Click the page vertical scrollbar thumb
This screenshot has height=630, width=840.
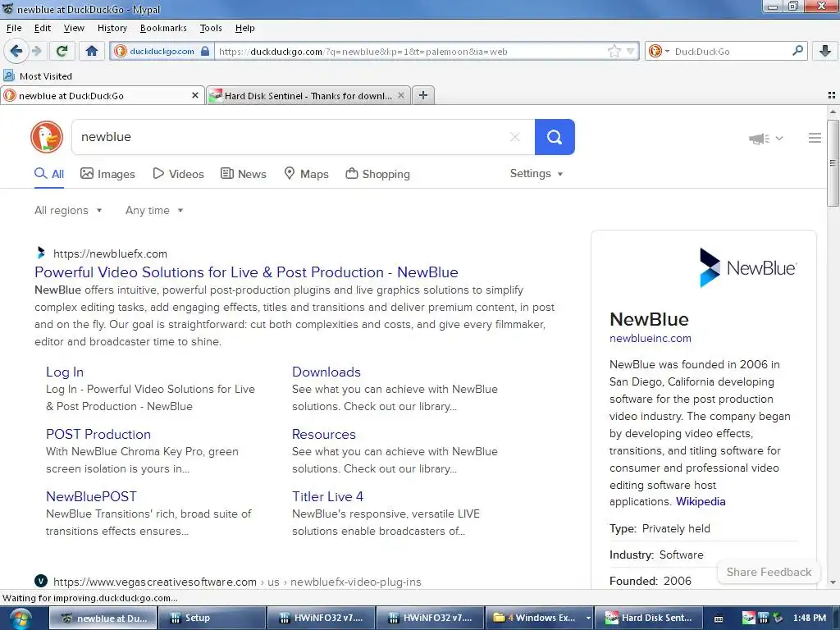(x=833, y=163)
